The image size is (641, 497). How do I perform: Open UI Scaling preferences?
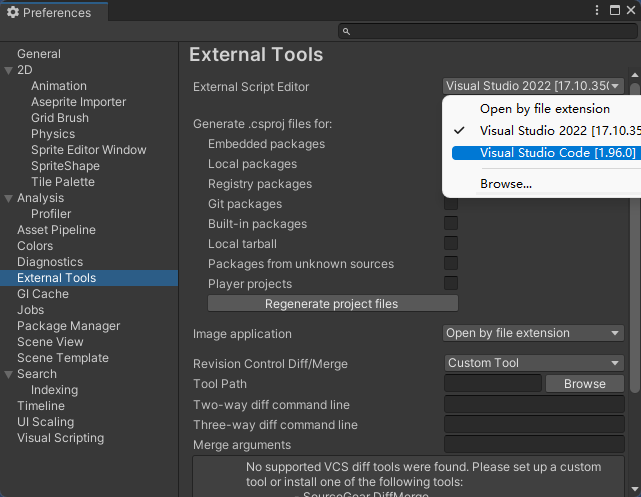tap(45, 421)
